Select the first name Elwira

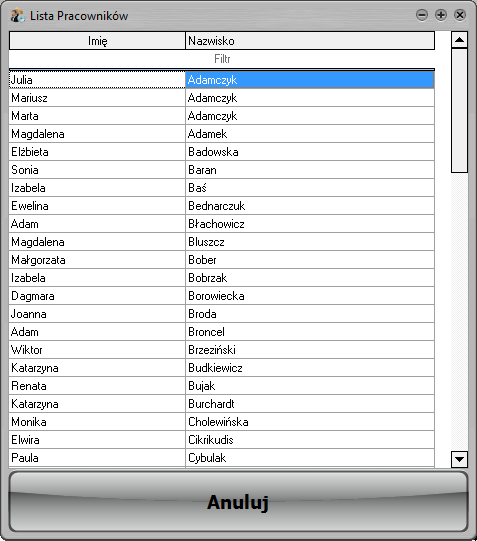(x=97, y=440)
